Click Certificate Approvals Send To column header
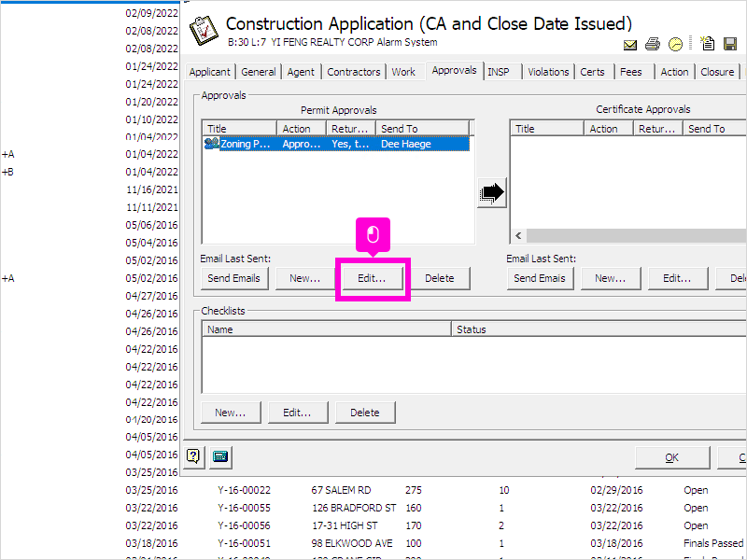The height and width of the screenshot is (560, 747). coord(714,129)
